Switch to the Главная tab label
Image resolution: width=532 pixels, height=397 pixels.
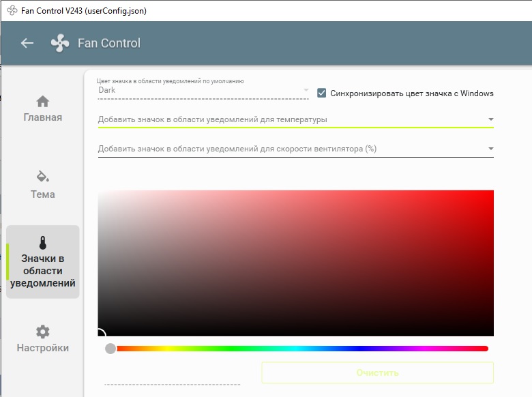pyautogui.click(x=43, y=117)
